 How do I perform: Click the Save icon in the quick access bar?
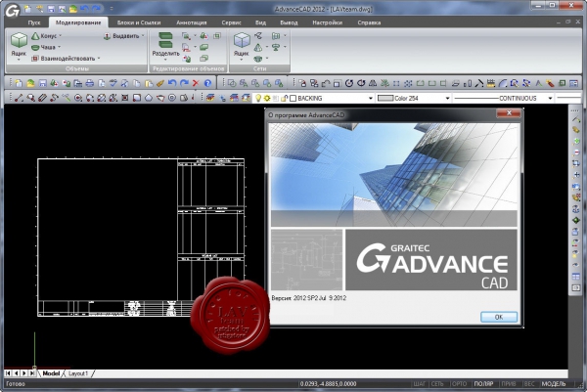point(51,9)
